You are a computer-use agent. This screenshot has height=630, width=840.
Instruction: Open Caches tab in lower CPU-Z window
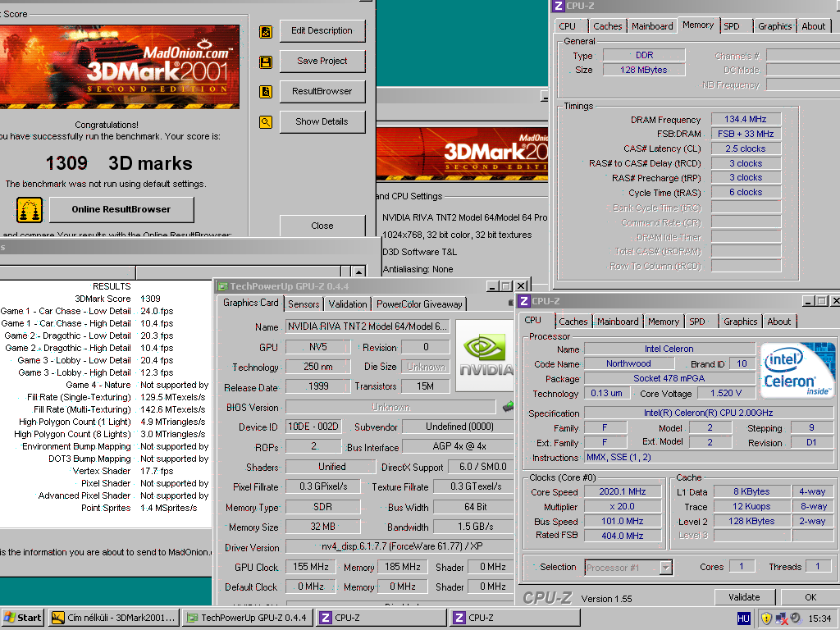coord(573,322)
